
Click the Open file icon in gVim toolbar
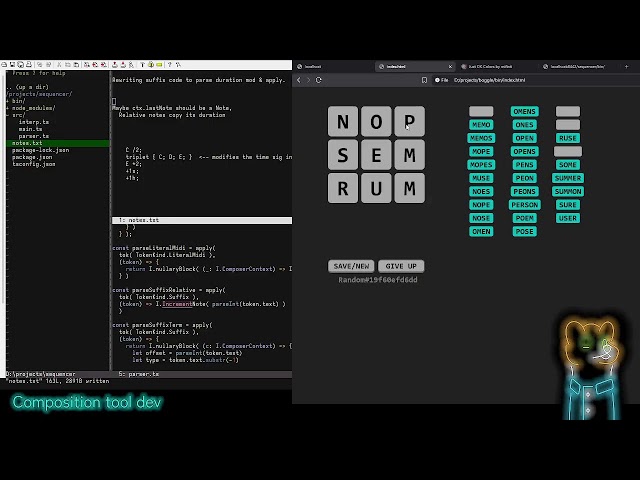[x=4, y=64]
